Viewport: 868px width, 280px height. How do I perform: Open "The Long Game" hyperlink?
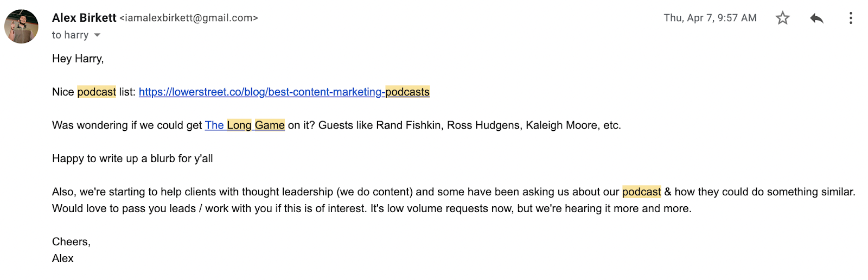click(245, 125)
